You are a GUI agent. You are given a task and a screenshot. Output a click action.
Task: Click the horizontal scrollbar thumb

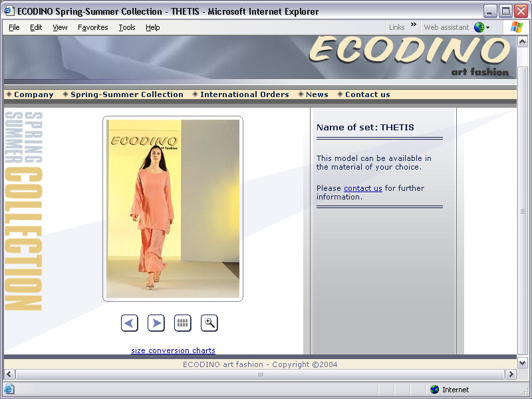260,374
